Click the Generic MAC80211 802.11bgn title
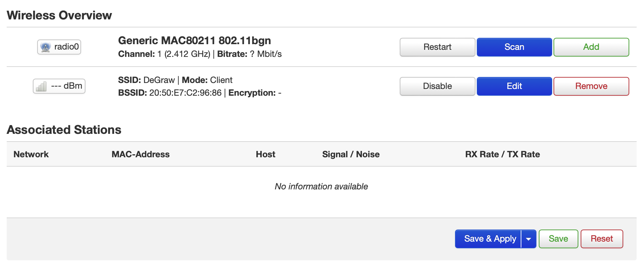 [x=194, y=40]
